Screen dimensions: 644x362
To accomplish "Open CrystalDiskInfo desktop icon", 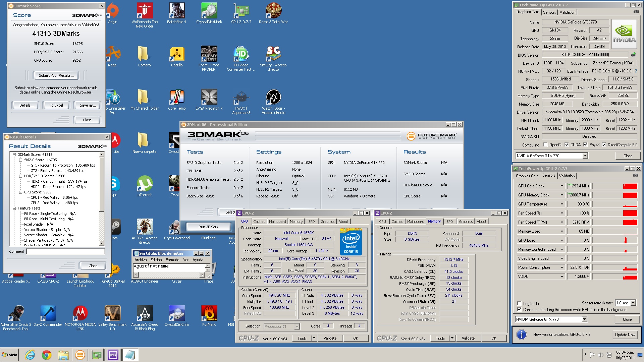I will click(x=177, y=316).
